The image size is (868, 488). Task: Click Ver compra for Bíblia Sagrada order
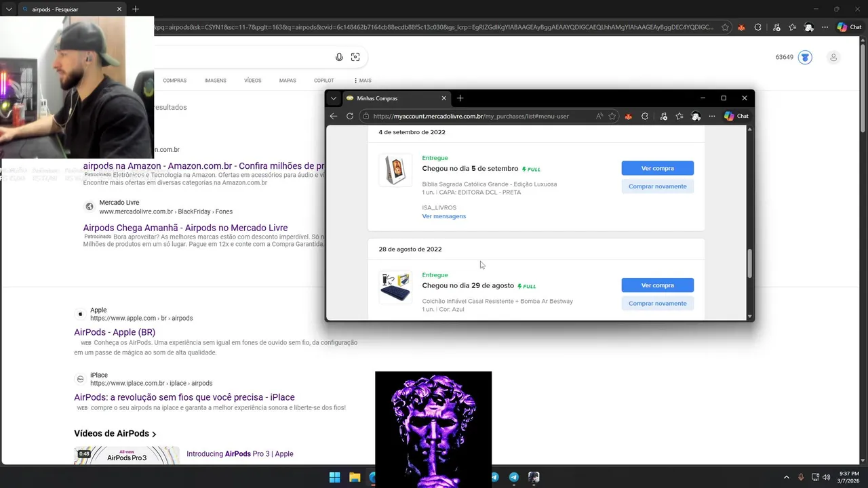pos(657,168)
